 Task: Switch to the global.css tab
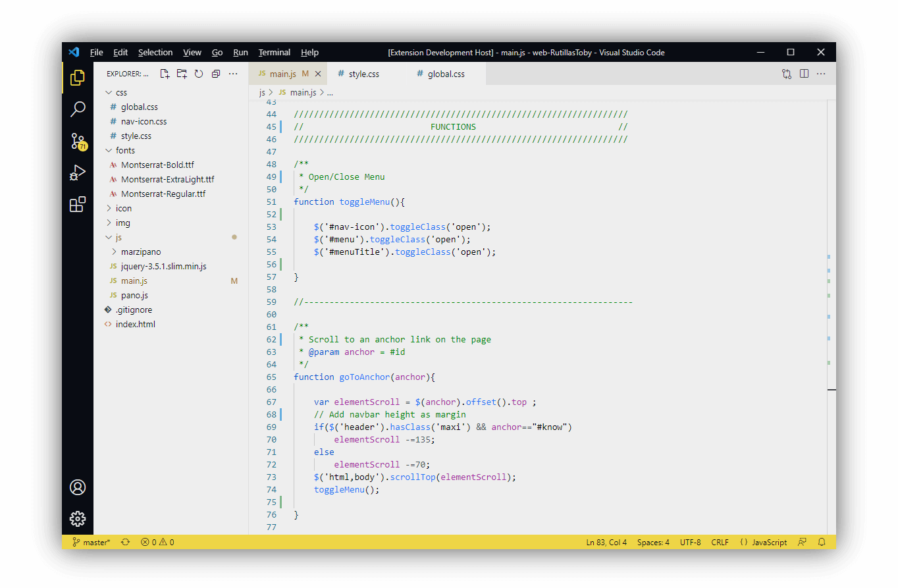click(x=446, y=74)
